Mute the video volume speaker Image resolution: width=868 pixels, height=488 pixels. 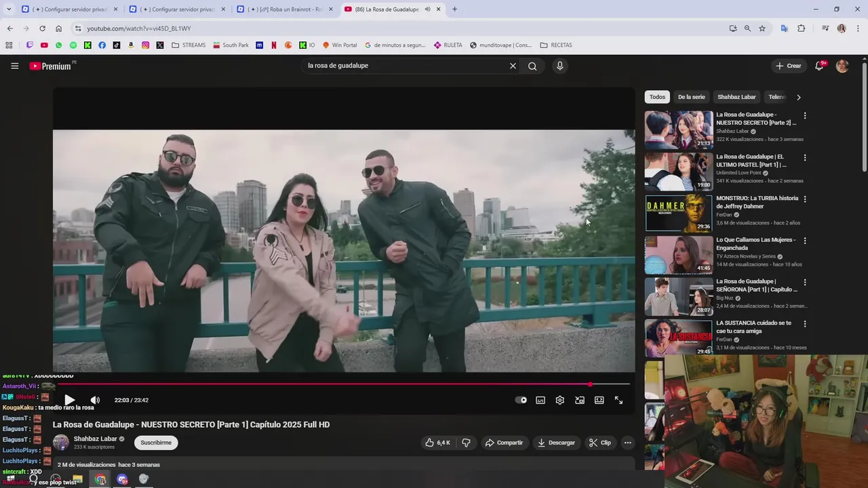click(95, 400)
